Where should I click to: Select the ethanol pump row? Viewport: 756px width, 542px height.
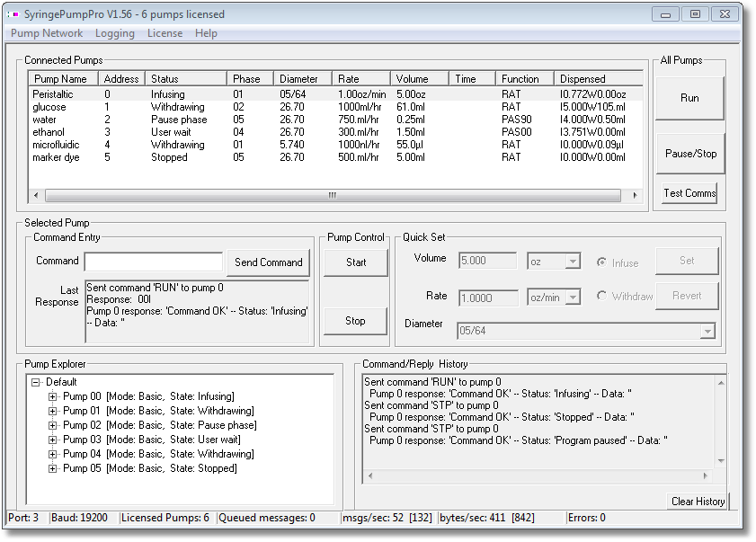(335, 131)
